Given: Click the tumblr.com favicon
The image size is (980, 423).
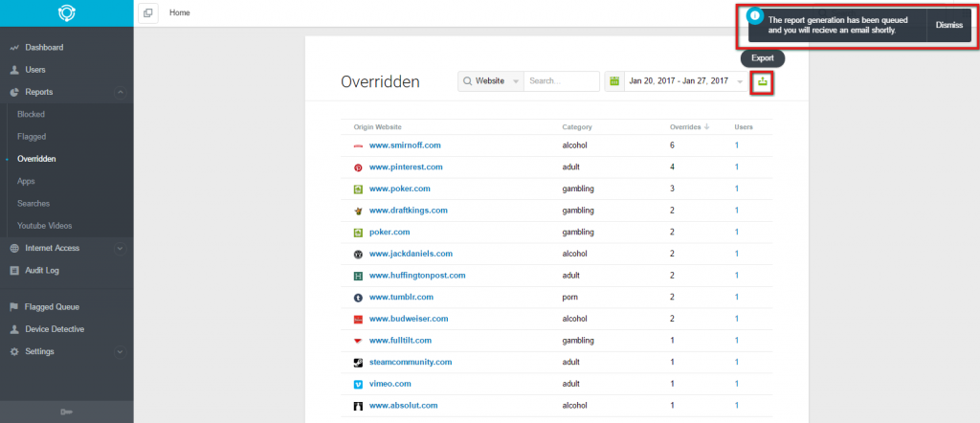Looking at the screenshot, I should coord(358,298).
